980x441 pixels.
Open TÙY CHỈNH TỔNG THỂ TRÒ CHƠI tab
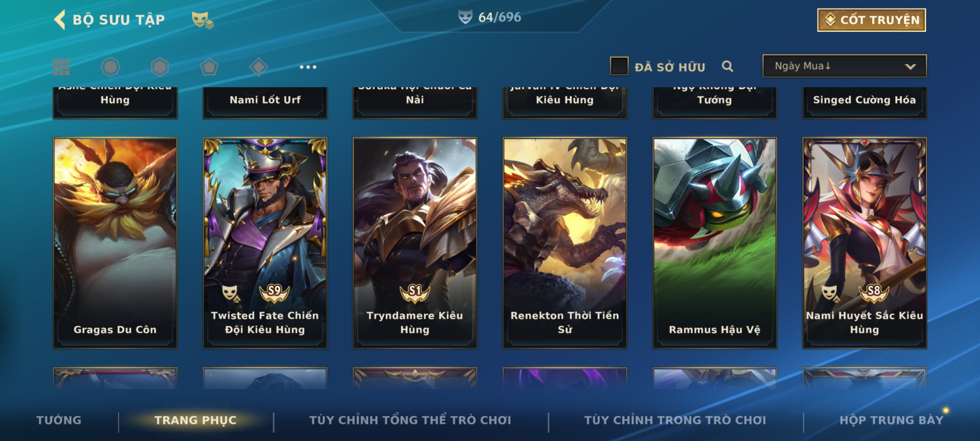[410, 420]
